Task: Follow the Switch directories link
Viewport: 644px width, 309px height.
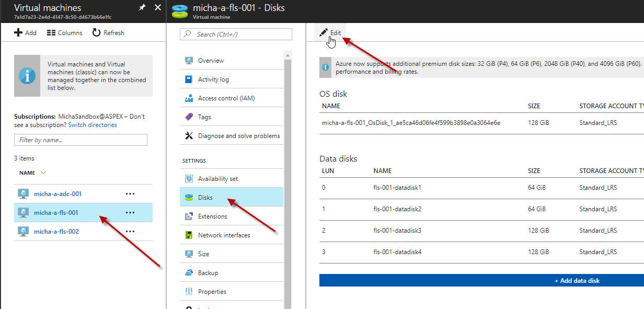Action: click(x=93, y=125)
